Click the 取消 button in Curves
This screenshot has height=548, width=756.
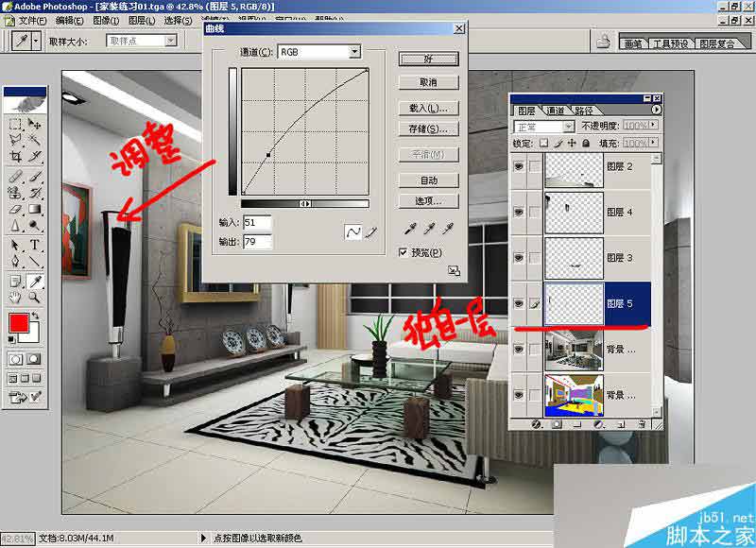tap(429, 82)
